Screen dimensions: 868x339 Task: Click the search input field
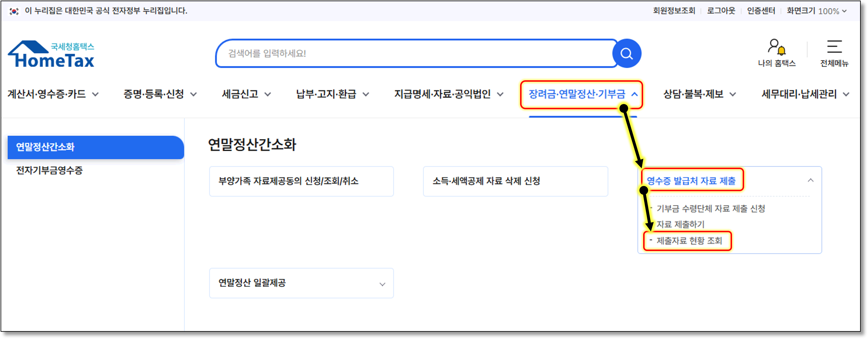point(415,53)
